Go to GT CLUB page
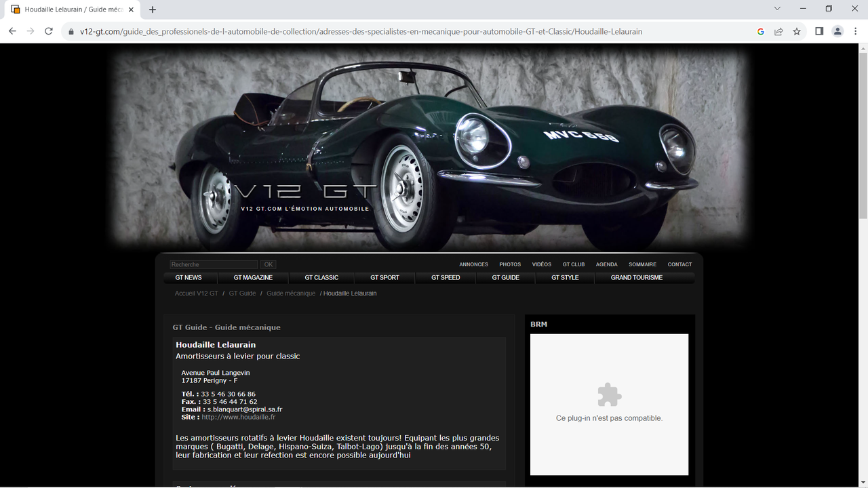The height and width of the screenshot is (488, 868). pos(574,264)
